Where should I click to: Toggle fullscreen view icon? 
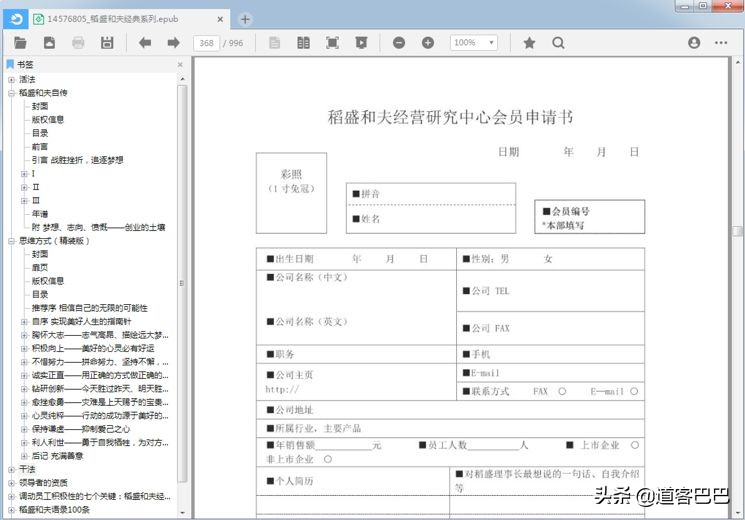click(333, 43)
